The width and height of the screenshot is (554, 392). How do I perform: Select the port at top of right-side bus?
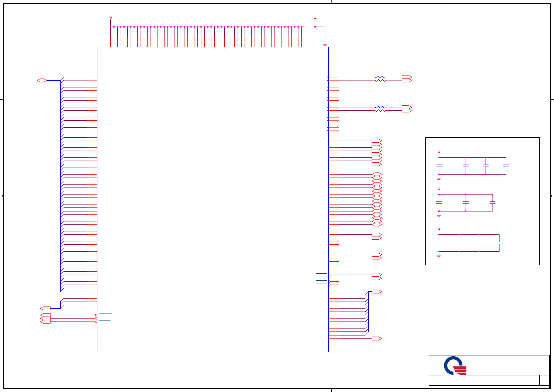(x=377, y=292)
